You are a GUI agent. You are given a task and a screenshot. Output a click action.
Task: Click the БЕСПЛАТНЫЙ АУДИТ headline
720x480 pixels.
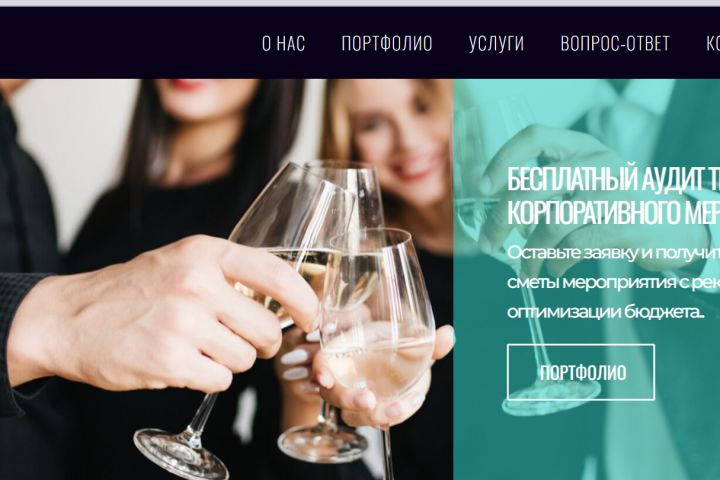point(613,180)
